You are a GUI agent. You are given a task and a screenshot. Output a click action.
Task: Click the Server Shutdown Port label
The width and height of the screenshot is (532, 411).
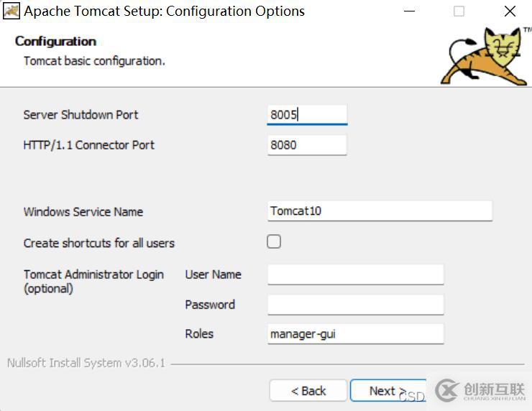(x=81, y=115)
